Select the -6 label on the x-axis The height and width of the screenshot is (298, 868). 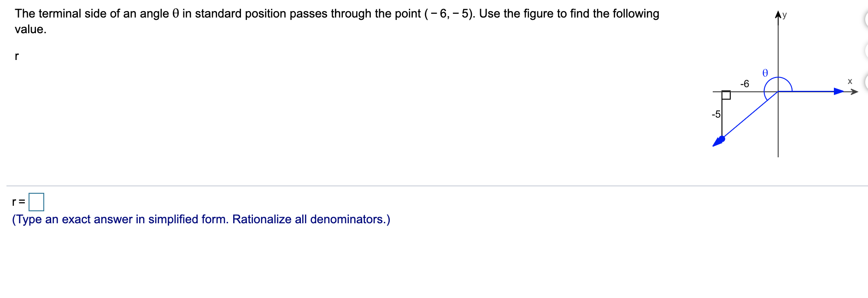click(745, 83)
